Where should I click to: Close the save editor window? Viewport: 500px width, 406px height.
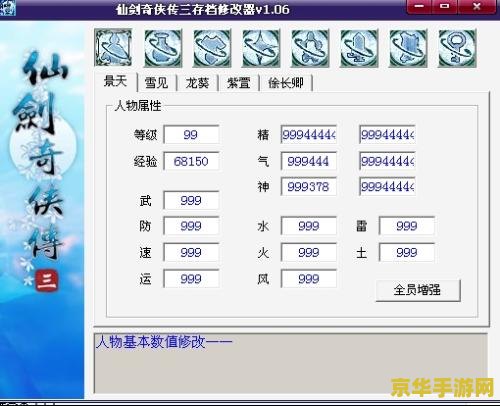click(x=477, y=6)
